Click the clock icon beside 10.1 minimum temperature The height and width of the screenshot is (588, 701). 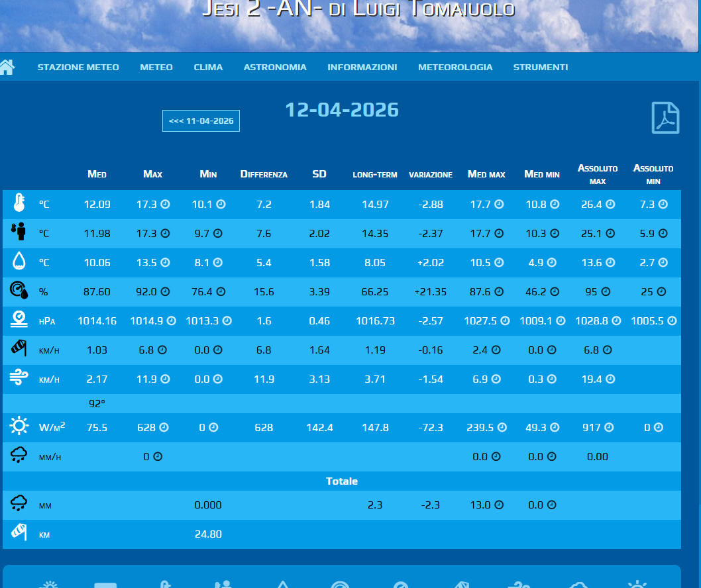click(221, 205)
